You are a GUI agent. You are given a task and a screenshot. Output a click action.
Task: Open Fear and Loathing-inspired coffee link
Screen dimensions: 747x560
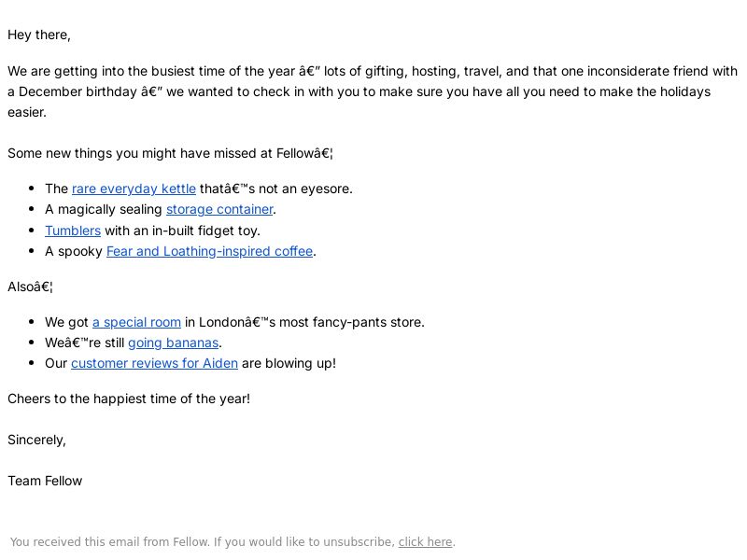pos(209,251)
